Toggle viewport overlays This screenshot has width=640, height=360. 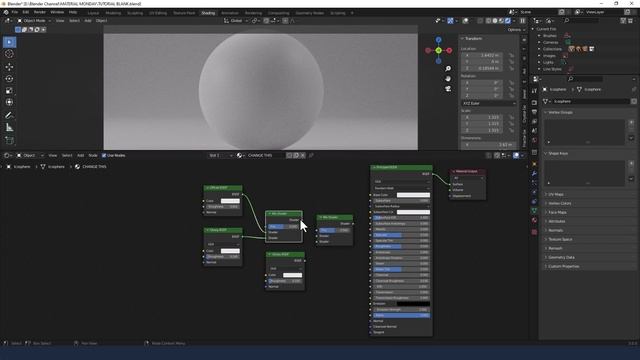(465, 20)
